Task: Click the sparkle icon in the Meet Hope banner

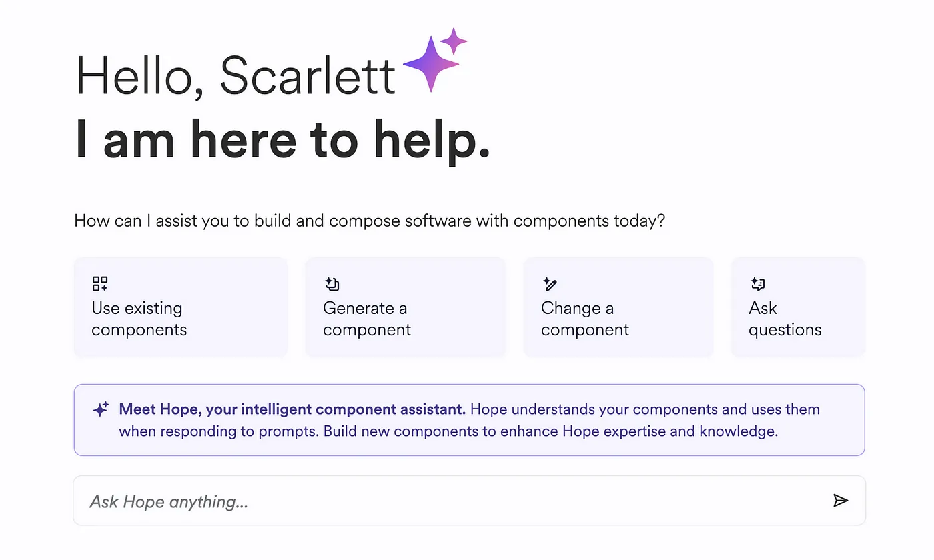Action: (x=101, y=409)
